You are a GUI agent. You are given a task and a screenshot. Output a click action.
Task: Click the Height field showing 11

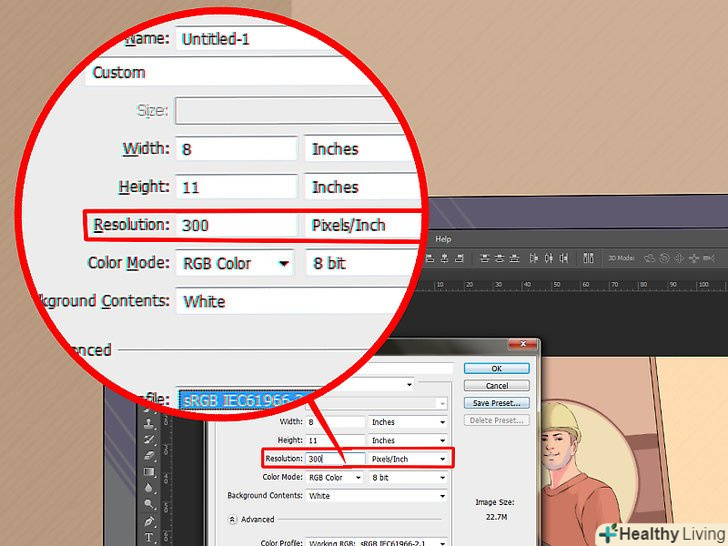tap(335, 440)
